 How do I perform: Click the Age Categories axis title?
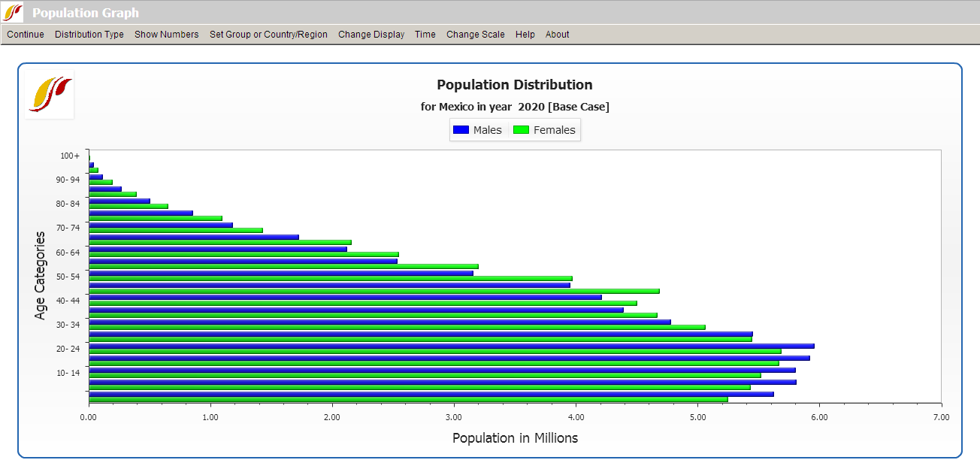click(x=41, y=275)
